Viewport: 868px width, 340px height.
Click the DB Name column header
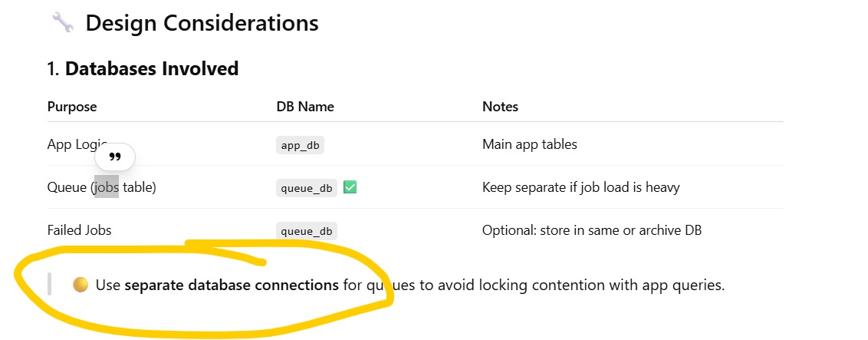305,107
